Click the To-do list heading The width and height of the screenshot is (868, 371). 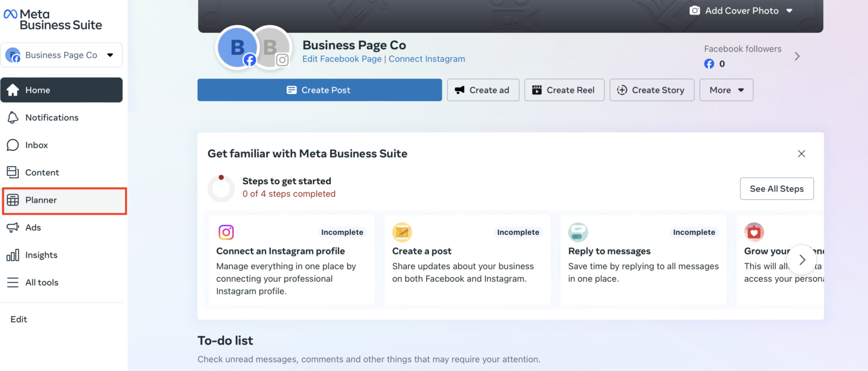coord(225,340)
